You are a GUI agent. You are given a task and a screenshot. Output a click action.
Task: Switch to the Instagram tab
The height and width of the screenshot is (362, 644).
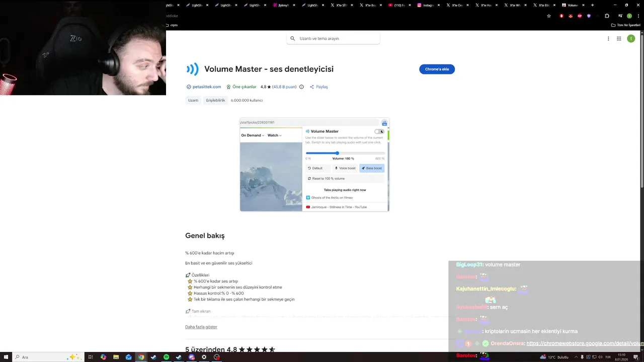tap(428, 5)
